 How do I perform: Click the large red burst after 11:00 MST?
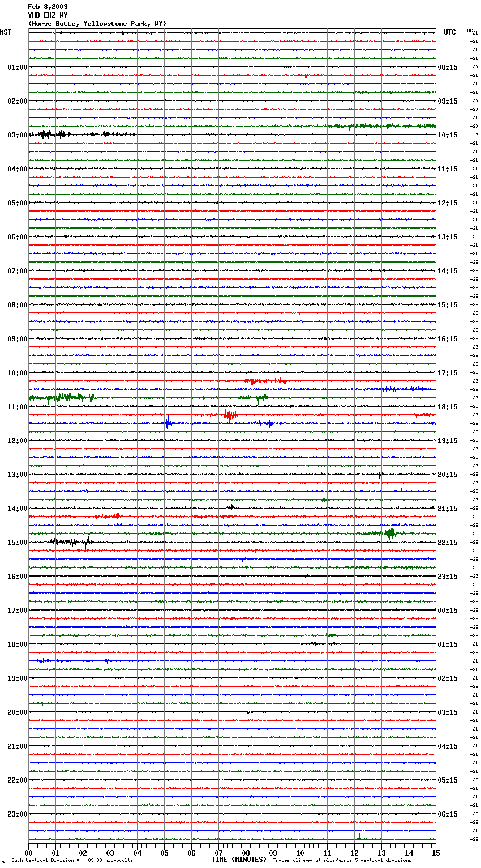tap(230, 415)
